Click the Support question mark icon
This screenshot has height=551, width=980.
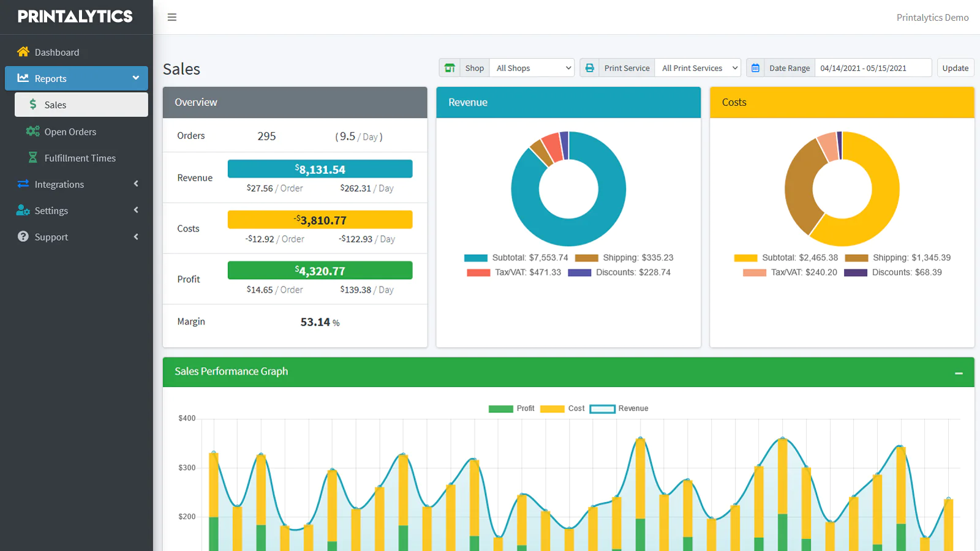click(x=23, y=237)
